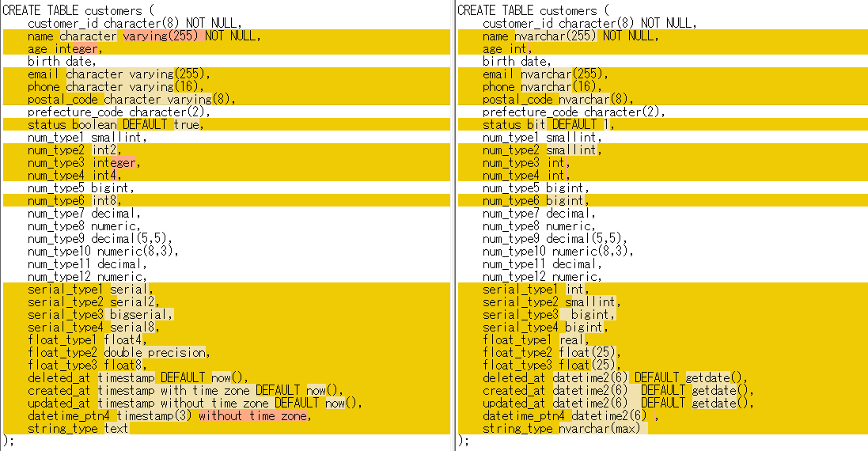Click 'serial_type2 serial2,' line
This screenshot has width=868, height=451.
pos(93,302)
